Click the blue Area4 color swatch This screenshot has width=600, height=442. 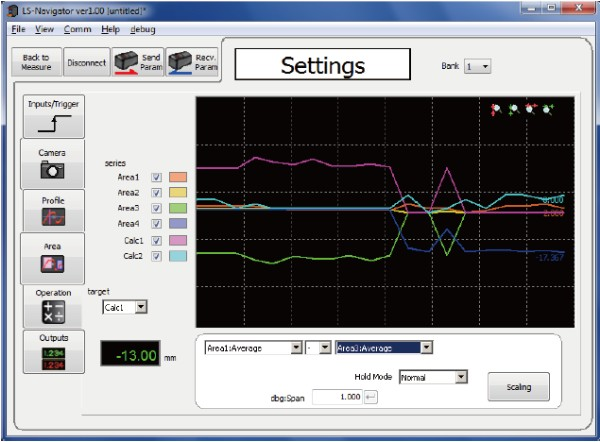[x=178, y=223]
